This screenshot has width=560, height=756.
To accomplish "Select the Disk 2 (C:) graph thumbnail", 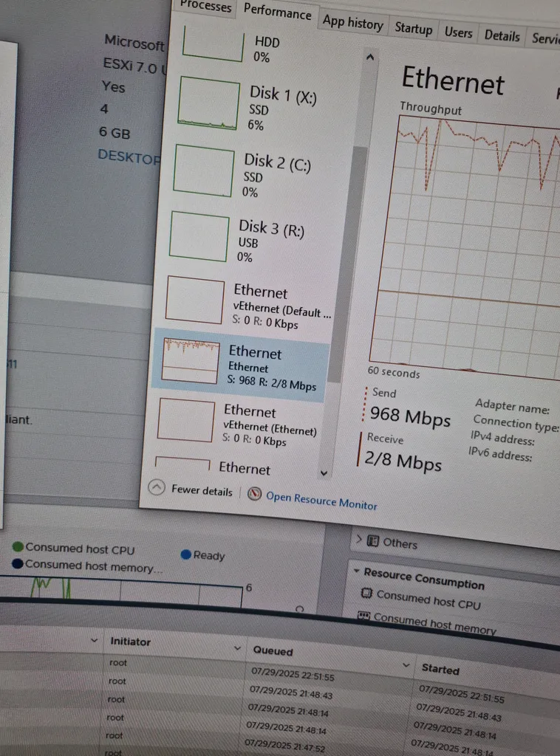I will [203, 170].
